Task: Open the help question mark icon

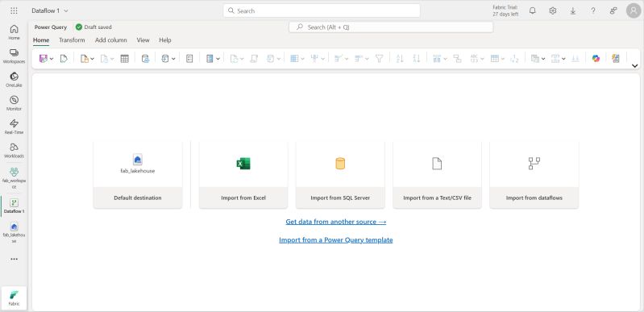Action: click(x=593, y=10)
